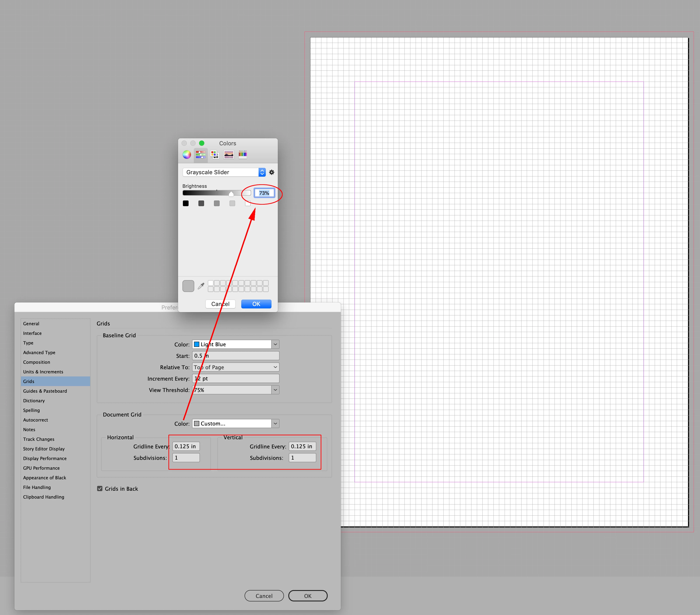Expand the Document Grid Color dropdown

tap(275, 423)
